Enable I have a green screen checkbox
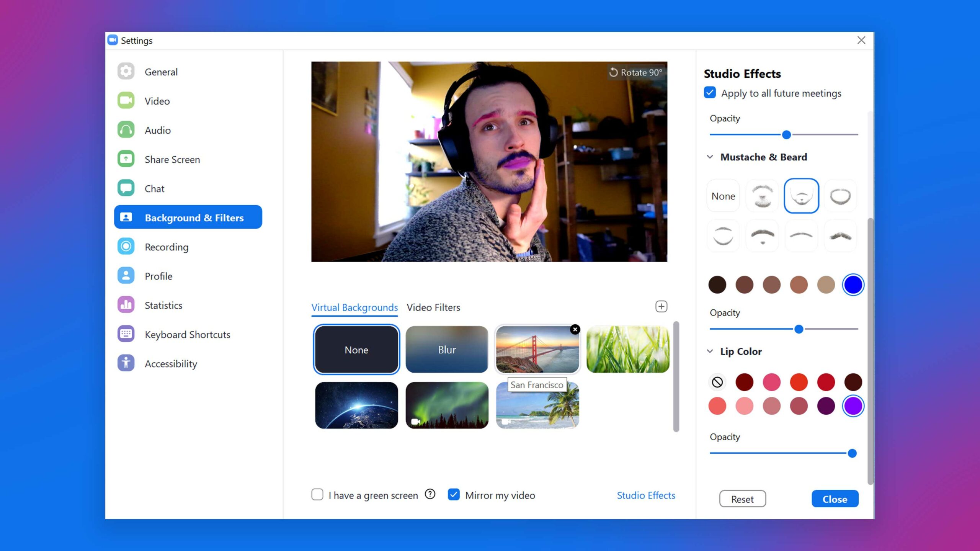Viewport: 980px width, 551px height. tap(317, 494)
